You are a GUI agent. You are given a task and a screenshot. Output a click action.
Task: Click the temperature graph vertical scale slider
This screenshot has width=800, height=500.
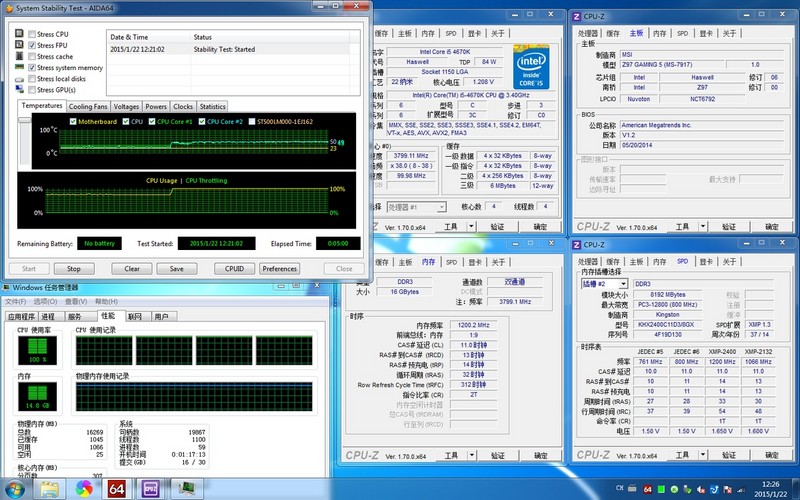[24, 120]
